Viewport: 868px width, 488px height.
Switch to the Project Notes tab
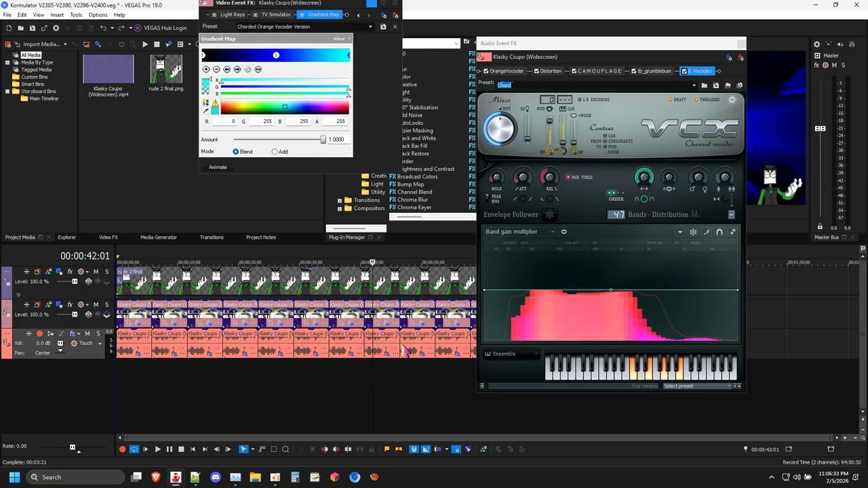pyautogui.click(x=261, y=237)
